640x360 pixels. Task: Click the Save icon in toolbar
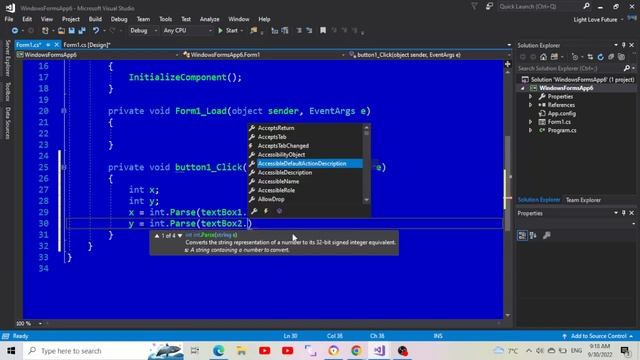71,31
